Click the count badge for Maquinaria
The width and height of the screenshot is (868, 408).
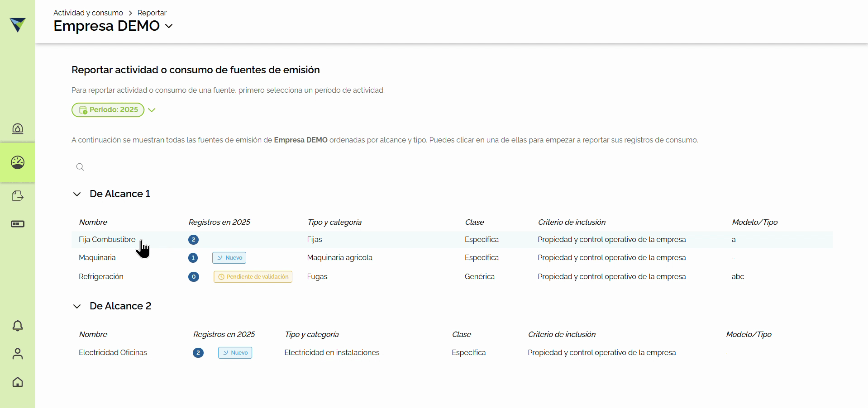(193, 258)
